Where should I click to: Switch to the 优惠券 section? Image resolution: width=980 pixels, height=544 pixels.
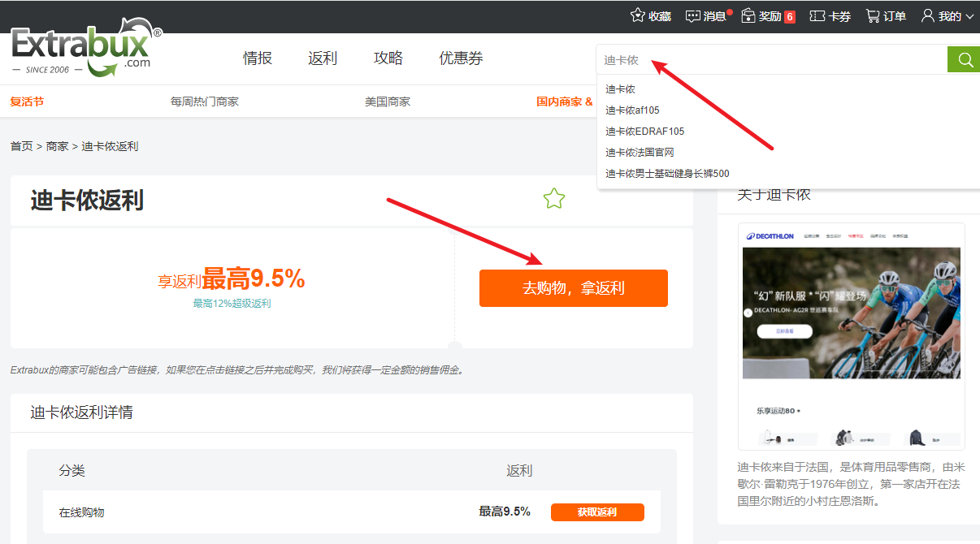coord(461,58)
